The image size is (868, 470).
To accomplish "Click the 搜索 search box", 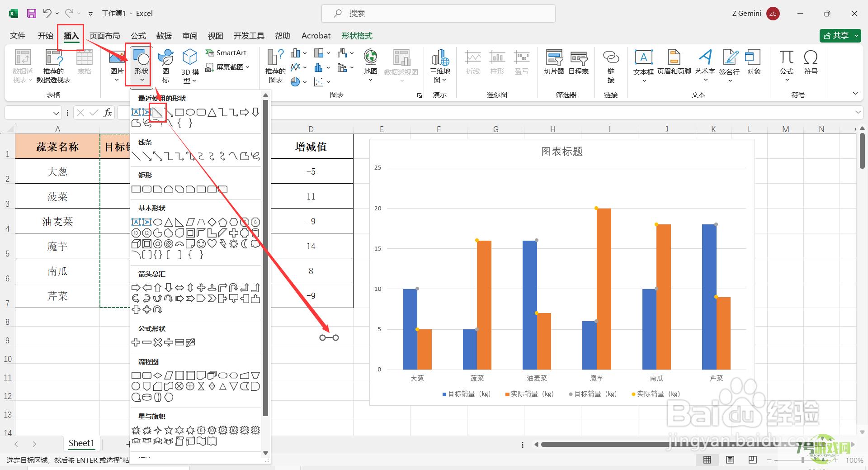I will click(x=438, y=14).
